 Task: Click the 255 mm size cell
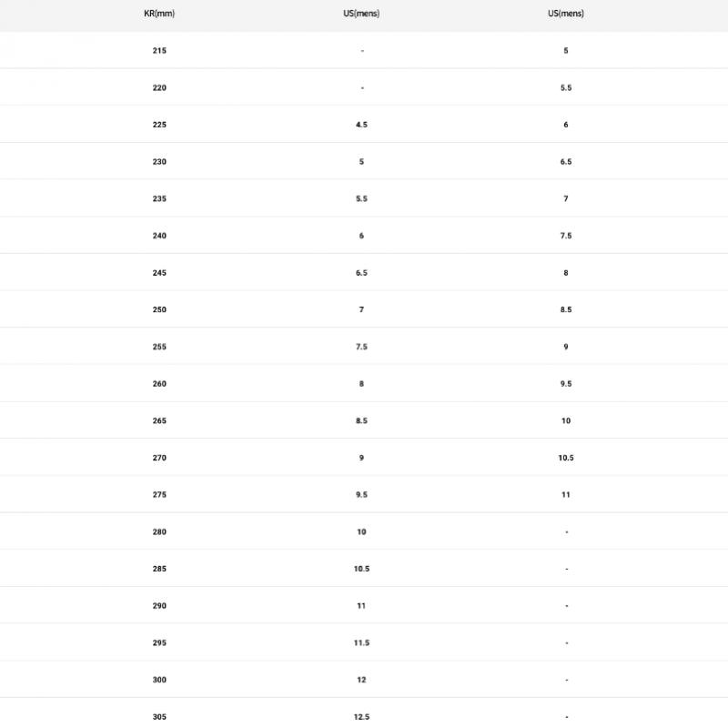159,347
